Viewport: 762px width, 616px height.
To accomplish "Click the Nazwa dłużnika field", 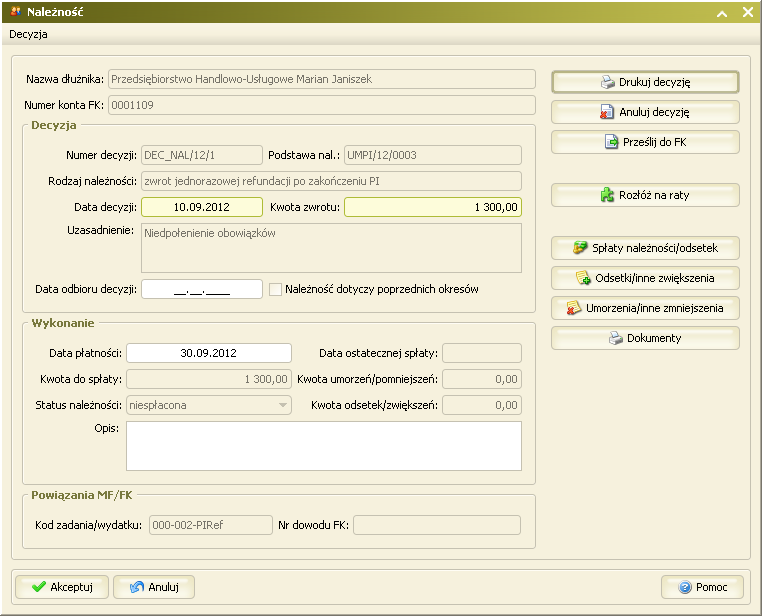I will click(322, 79).
